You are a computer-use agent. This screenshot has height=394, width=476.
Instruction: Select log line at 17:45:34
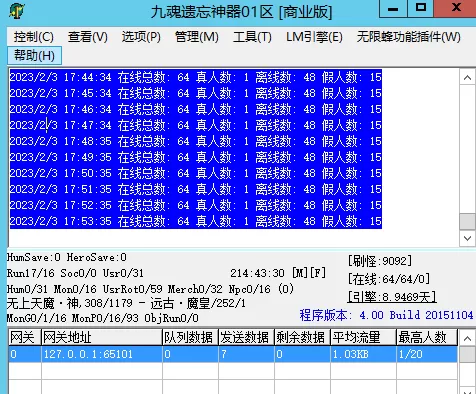196,93
